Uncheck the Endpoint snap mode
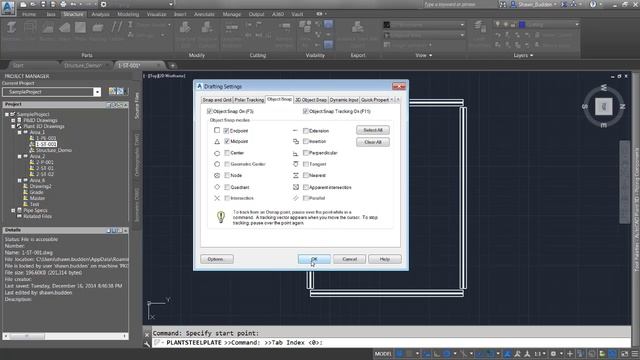640x360 pixels. pos(227,131)
